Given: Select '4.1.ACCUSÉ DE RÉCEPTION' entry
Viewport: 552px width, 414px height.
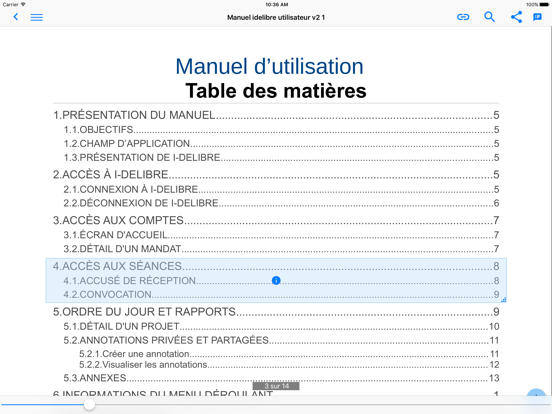Looking at the screenshot, I should point(281,281).
